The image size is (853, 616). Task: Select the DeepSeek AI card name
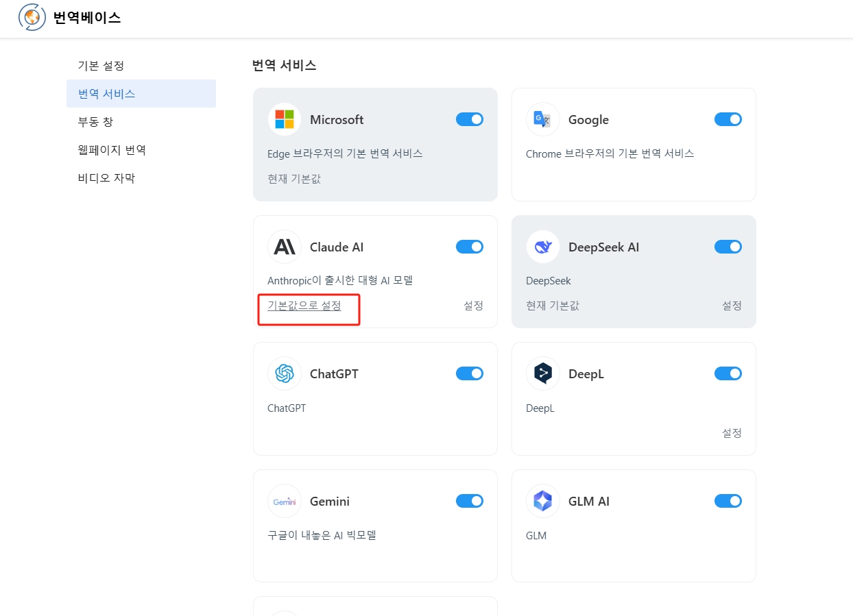tap(603, 247)
